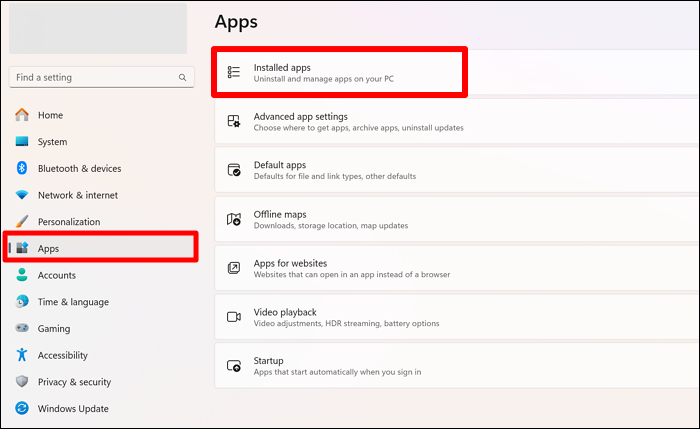Click the Personalization paintbrush icon
Screen dimensions: 700x429
pos(22,222)
